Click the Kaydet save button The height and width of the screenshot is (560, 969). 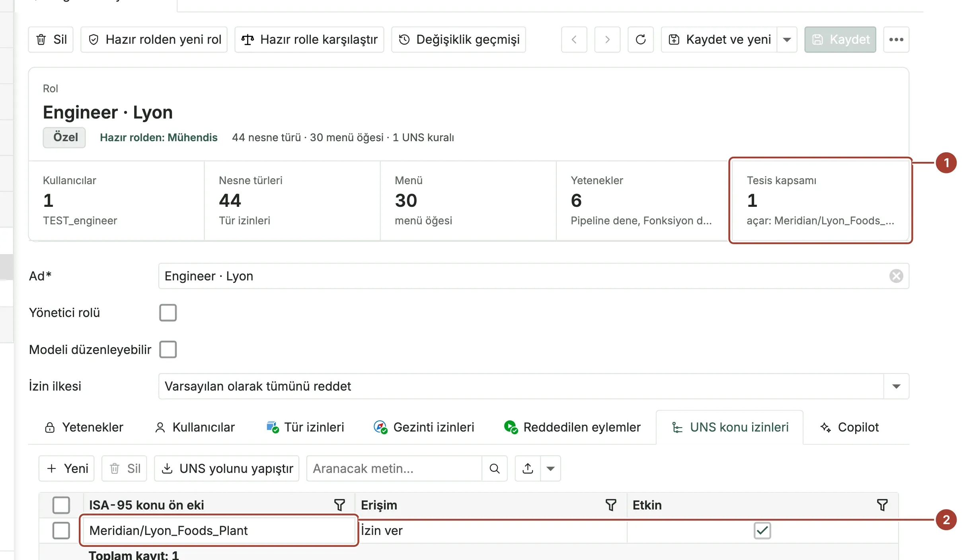click(x=840, y=39)
